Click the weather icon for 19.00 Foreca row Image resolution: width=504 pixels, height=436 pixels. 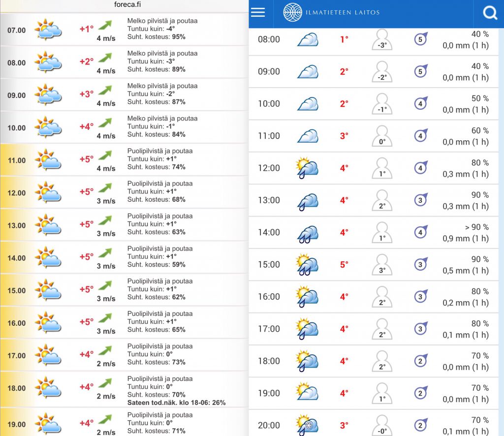click(48, 424)
